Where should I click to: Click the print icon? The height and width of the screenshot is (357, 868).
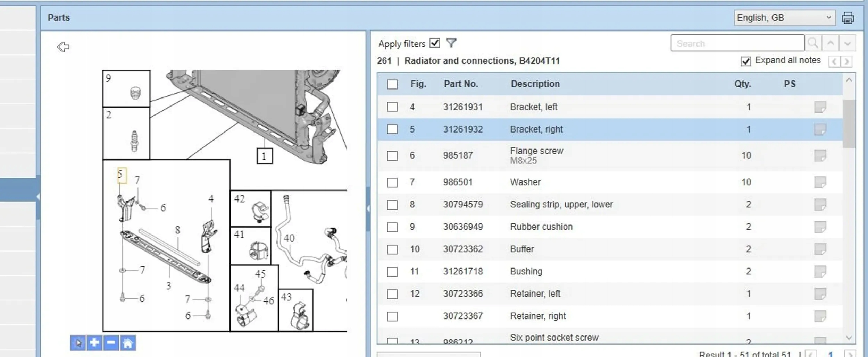click(848, 18)
